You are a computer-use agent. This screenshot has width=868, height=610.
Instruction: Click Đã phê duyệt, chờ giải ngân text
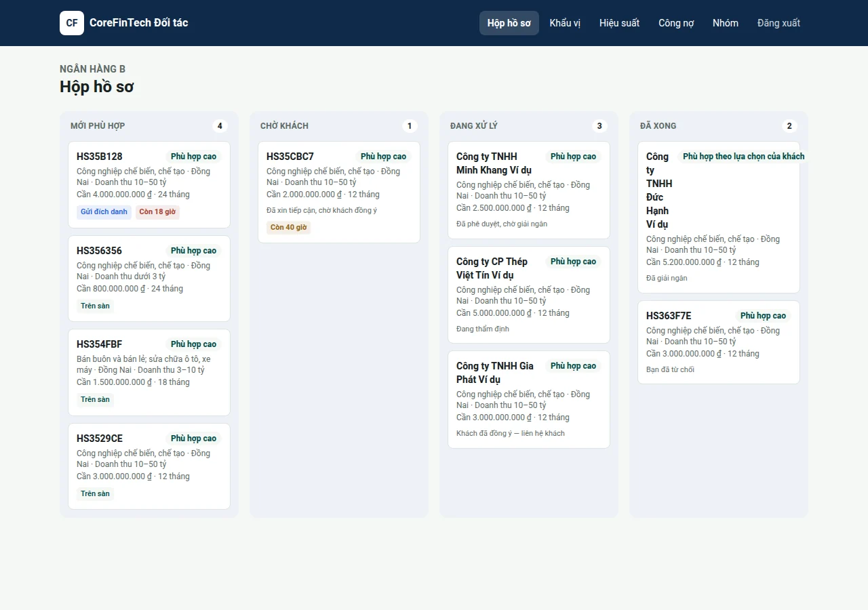coord(502,224)
